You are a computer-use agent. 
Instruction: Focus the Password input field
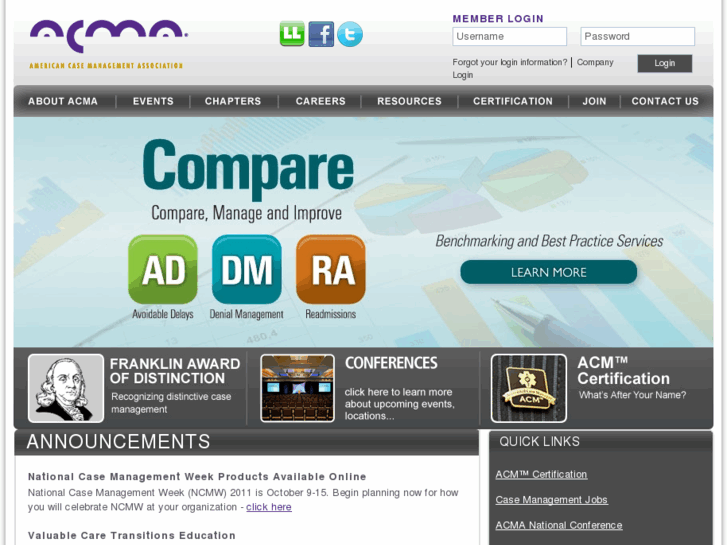[638, 36]
